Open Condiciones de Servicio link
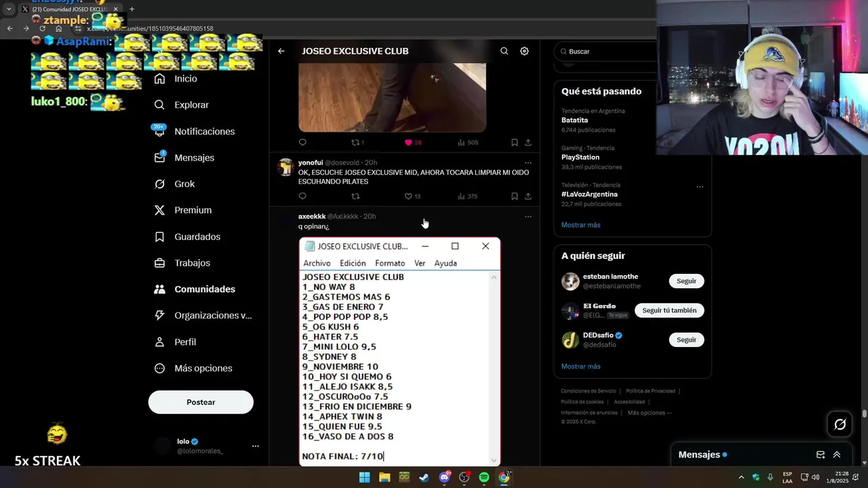Image resolution: width=868 pixels, height=488 pixels. (589, 391)
